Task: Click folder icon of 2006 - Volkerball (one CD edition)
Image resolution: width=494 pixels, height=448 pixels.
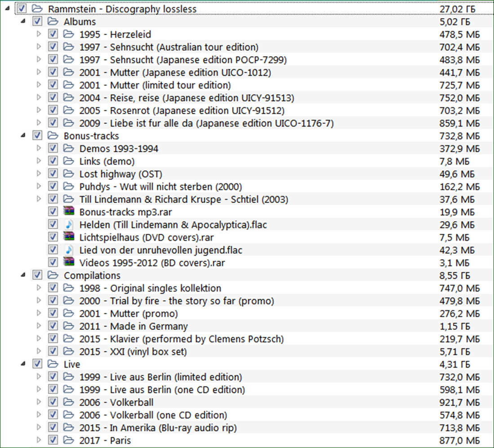Action: (68, 415)
